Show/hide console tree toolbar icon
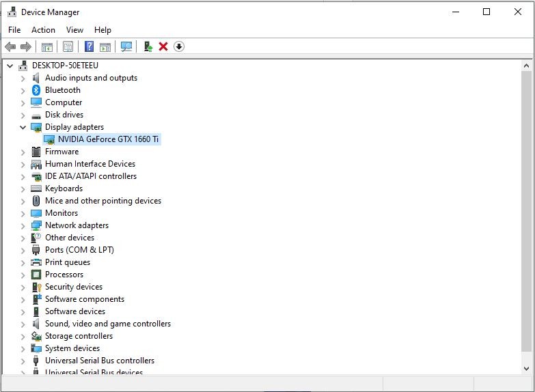The width and height of the screenshot is (535, 392). [x=47, y=46]
